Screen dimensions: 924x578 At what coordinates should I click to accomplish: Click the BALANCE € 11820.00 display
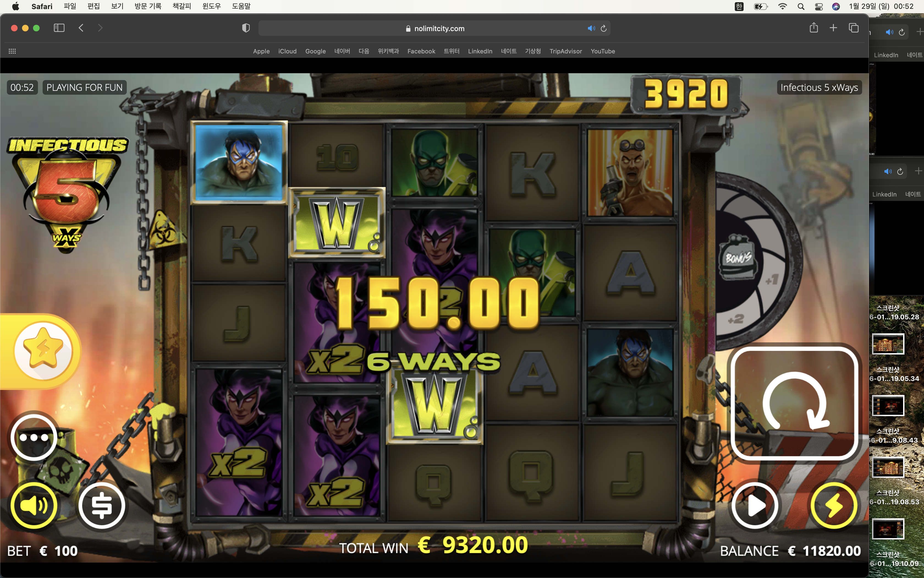click(x=790, y=551)
